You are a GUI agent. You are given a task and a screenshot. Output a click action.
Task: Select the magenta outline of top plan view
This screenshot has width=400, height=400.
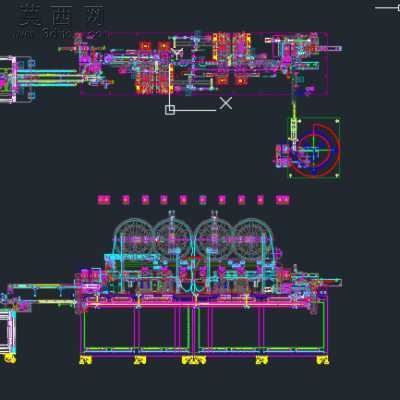tap(204, 64)
